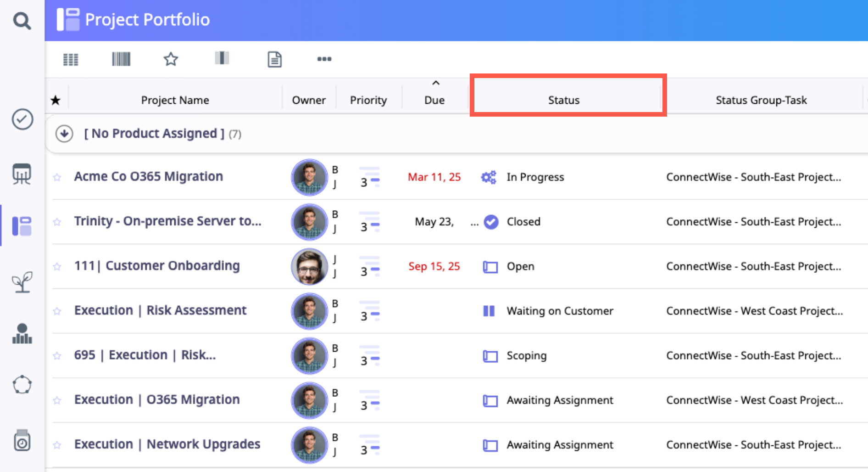The width and height of the screenshot is (868, 472).
Task: Open the three-dots more options menu
Action: (324, 59)
